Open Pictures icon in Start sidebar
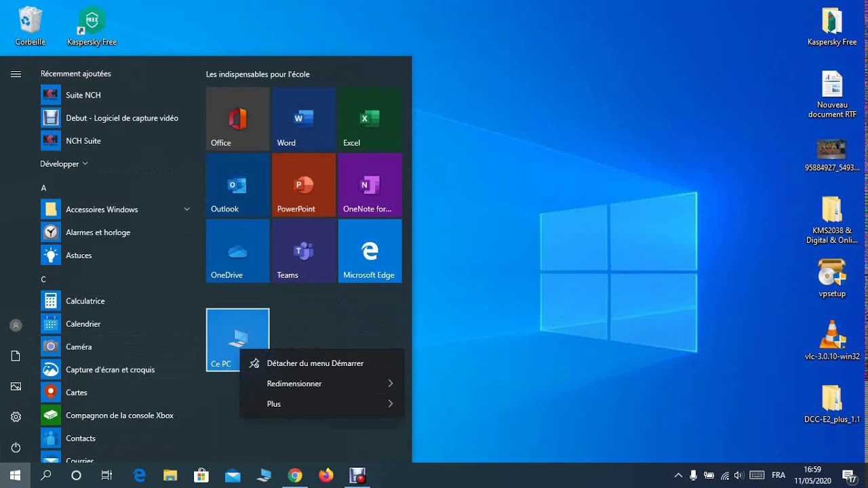The image size is (868, 488). pyautogui.click(x=16, y=386)
